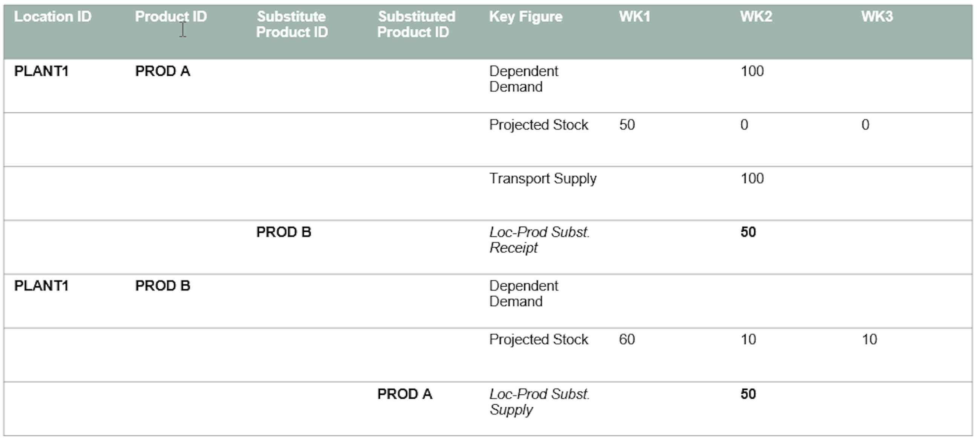Click PROD B Projected Stock WK3 value 10
980x442 pixels.
[869, 339]
